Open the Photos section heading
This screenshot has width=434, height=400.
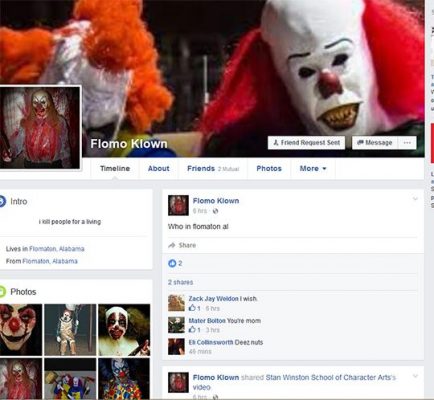click(x=23, y=292)
